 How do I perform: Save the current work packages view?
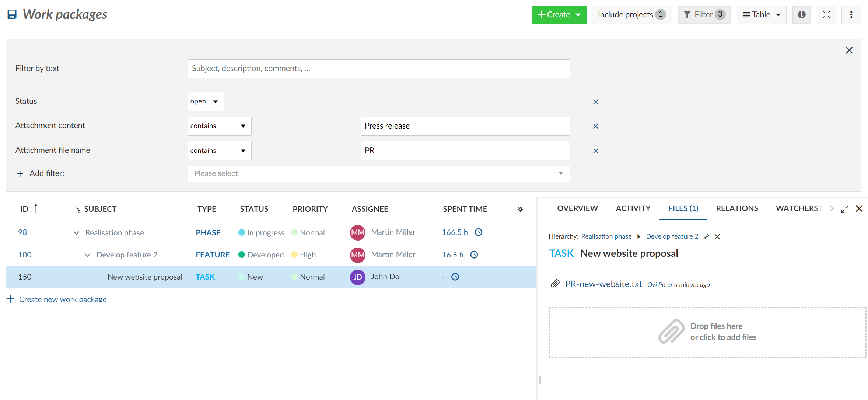11,14
